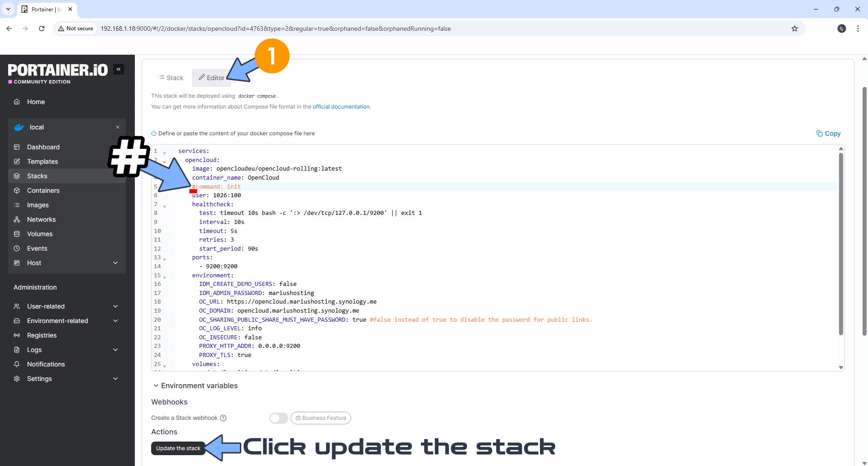
Task: Bookmark this page with star icon
Action: [794, 29]
